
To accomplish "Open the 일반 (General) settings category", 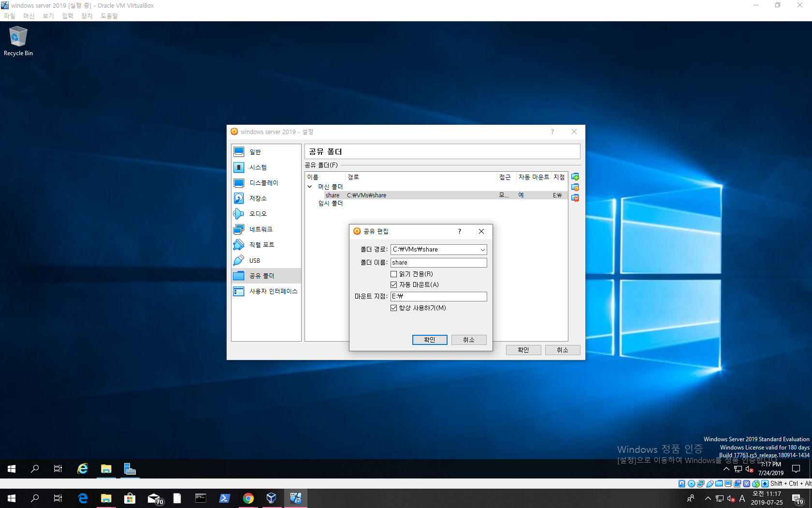I will pyautogui.click(x=266, y=152).
